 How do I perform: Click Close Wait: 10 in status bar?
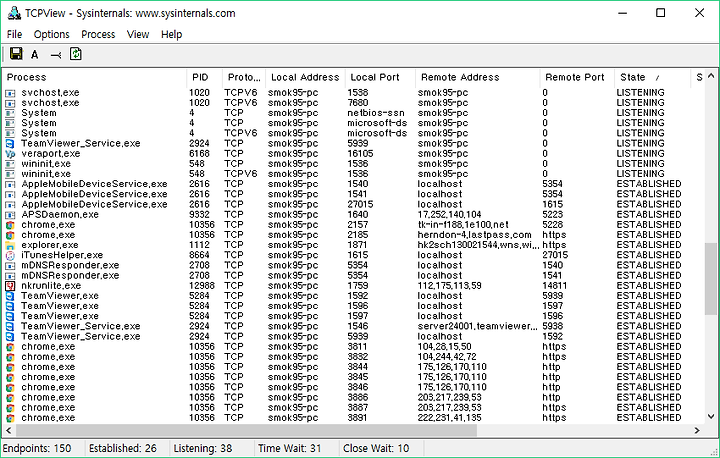tap(376, 448)
